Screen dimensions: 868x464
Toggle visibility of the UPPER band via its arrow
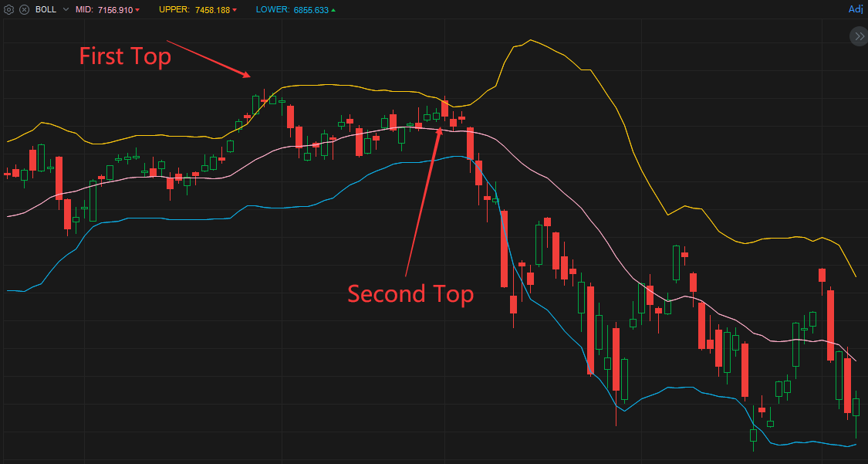tap(233, 10)
